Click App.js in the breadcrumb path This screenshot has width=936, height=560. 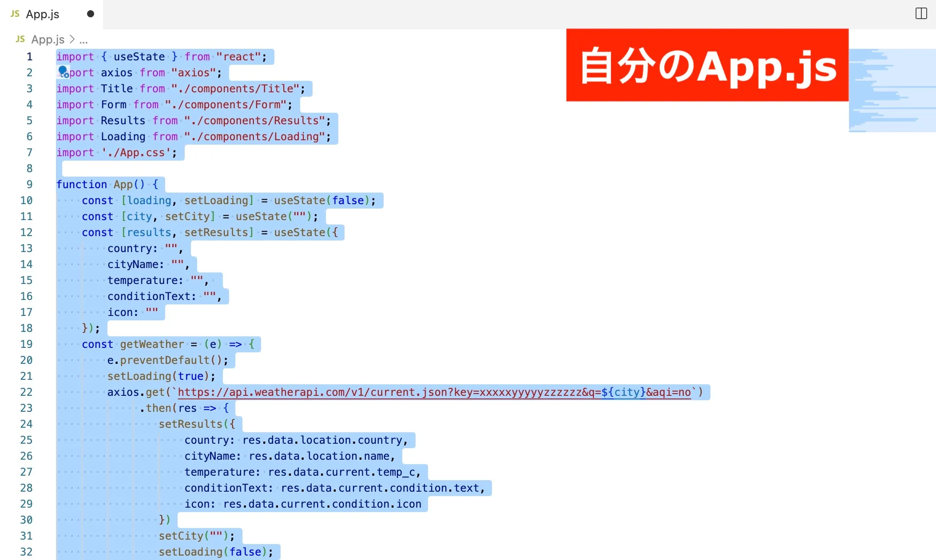[48, 39]
